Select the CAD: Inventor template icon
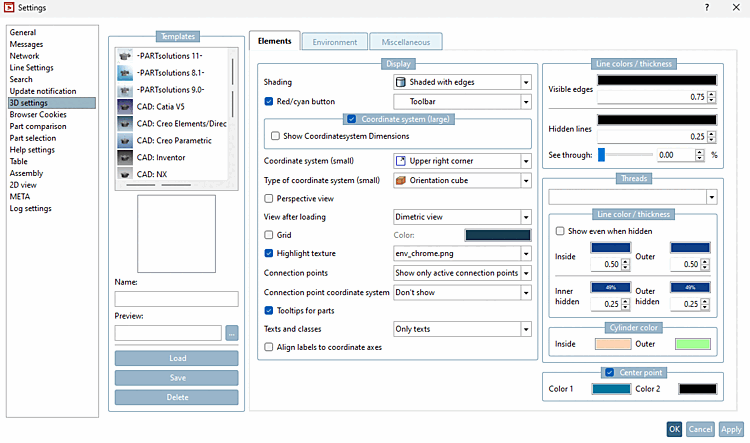 point(125,157)
